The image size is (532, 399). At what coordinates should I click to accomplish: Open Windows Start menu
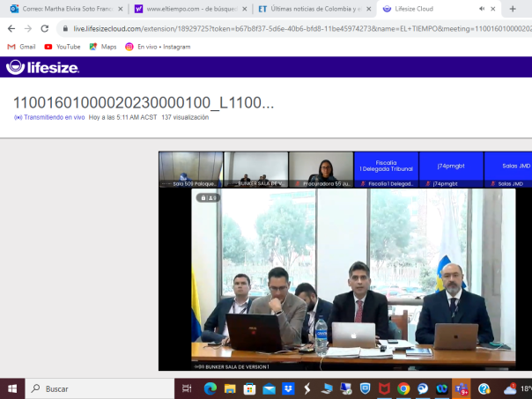point(12,388)
